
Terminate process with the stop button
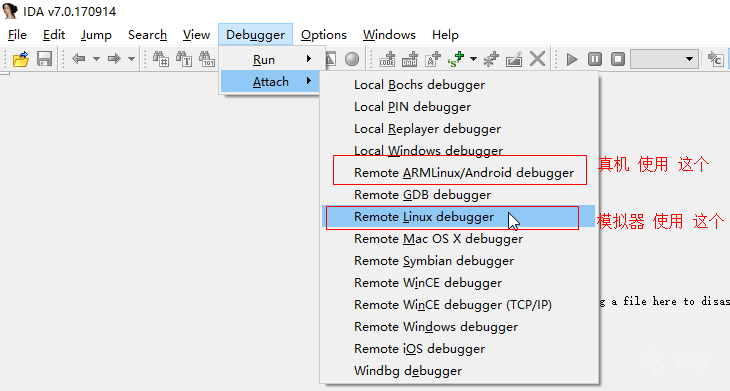click(x=618, y=59)
